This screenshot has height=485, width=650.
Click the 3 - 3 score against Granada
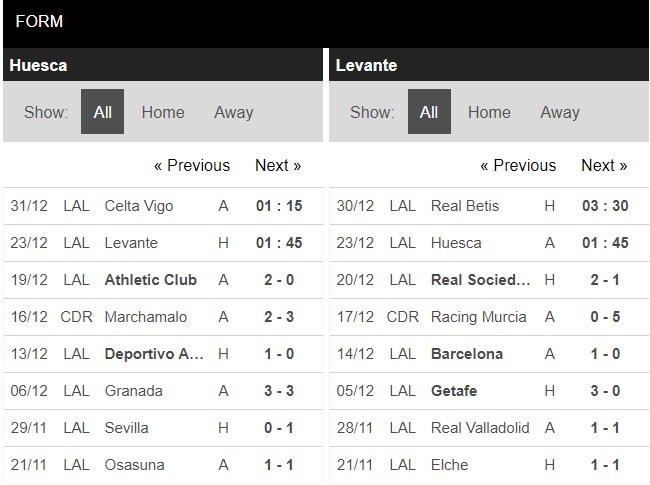[x=278, y=391]
